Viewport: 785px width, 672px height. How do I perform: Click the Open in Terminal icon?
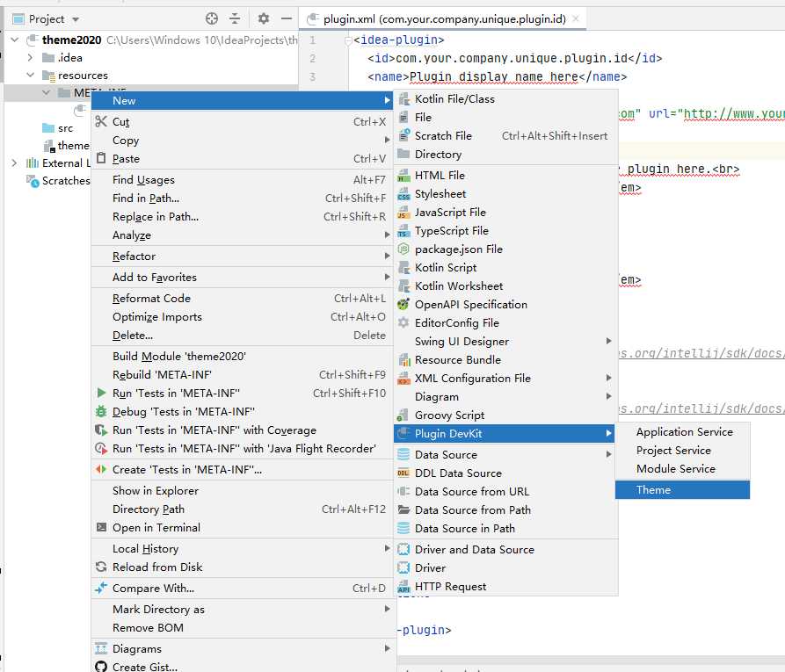101,527
